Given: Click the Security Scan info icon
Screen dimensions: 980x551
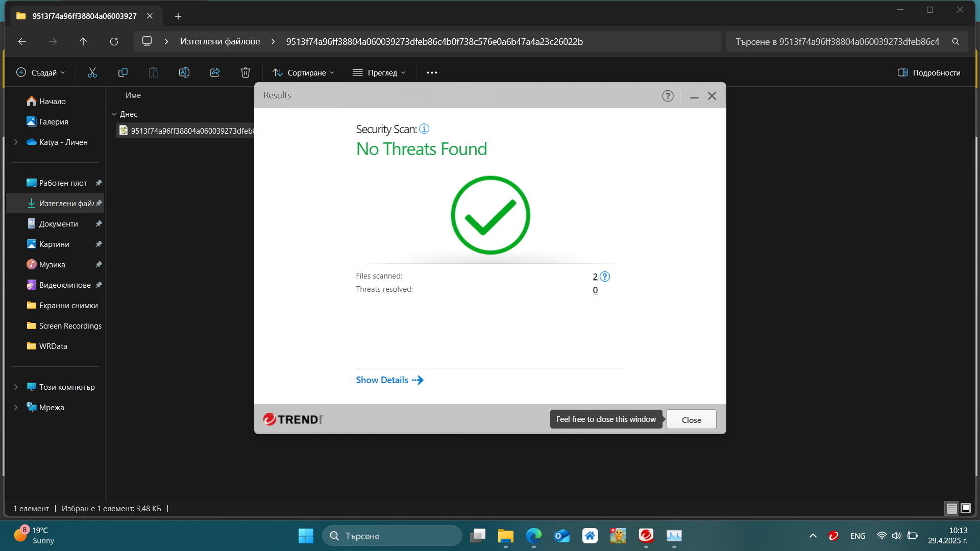Looking at the screenshot, I should point(424,129).
